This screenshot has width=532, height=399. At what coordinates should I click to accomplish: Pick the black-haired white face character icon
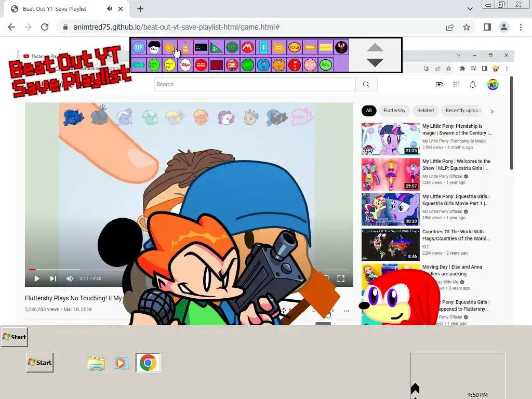point(154,47)
